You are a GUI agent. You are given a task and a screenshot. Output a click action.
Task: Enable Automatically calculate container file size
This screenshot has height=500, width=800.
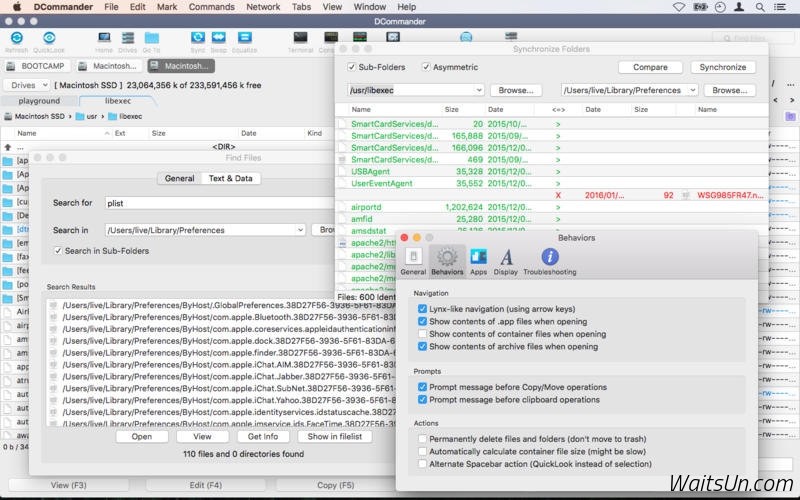pyautogui.click(x=422, y=452)
